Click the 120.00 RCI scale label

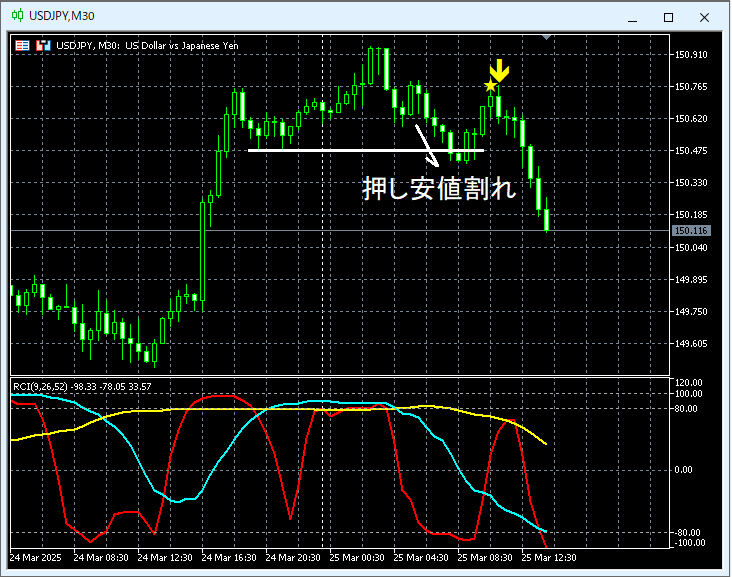[x=689, y=383]
